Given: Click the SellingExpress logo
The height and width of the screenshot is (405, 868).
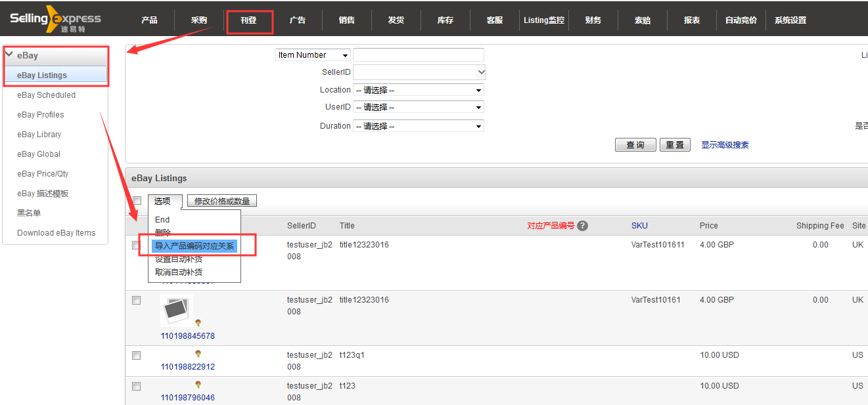Looking at the screenshot, I should (56, 19).
